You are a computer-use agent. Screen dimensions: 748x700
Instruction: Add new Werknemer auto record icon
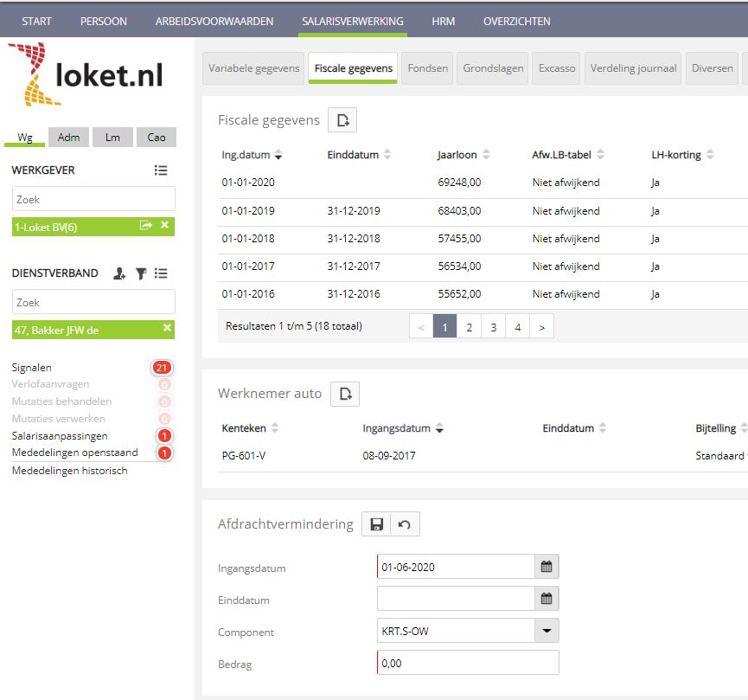[x=345, y=395]
